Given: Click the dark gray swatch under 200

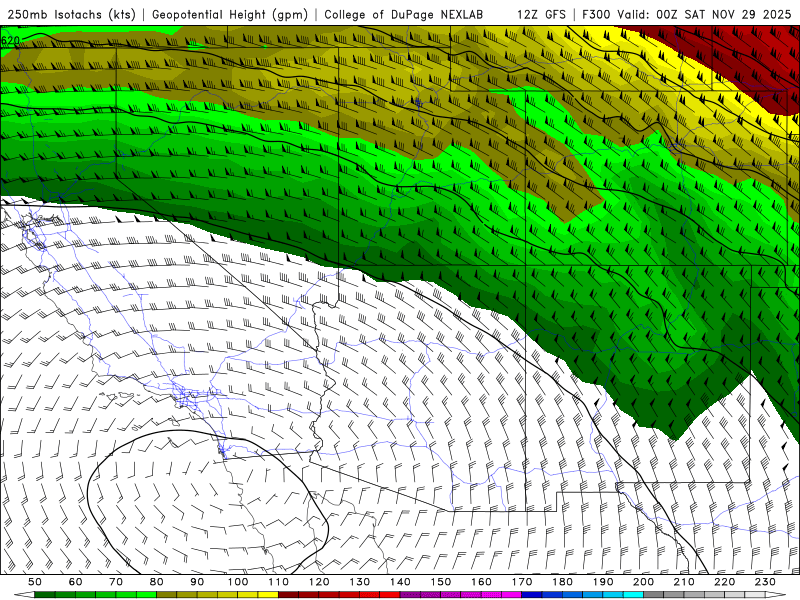Looking at the screenshot, I should pos(654,594).
